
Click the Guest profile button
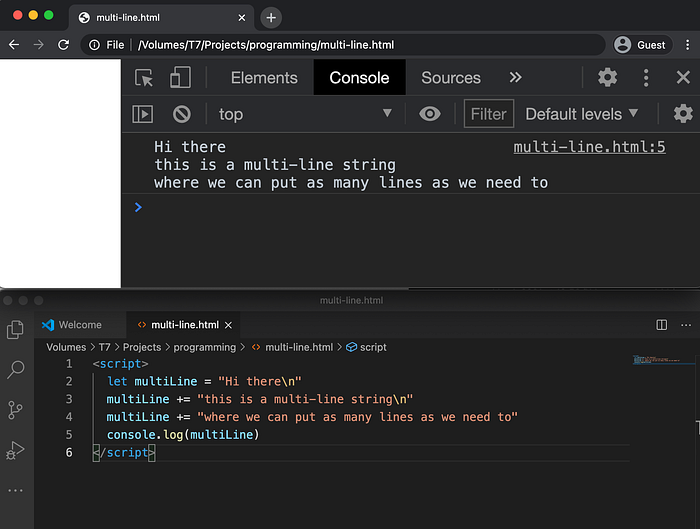(642, 45)
